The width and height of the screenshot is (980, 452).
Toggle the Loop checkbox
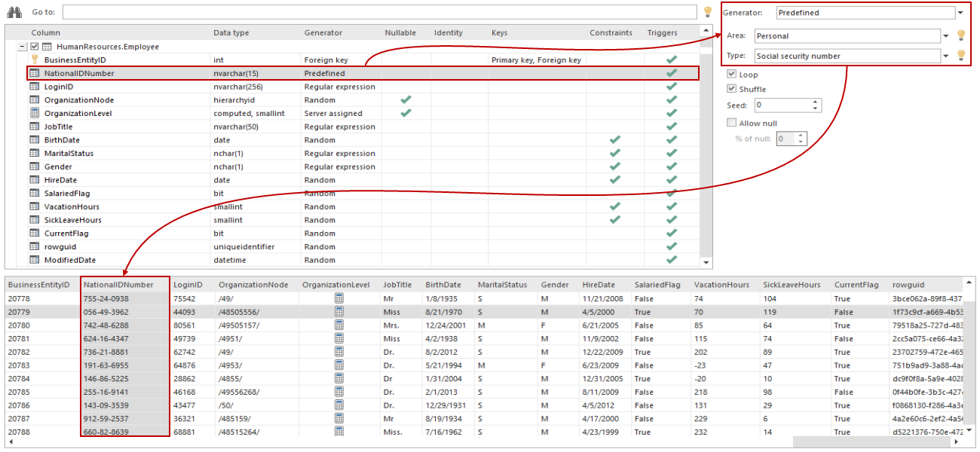(x=731, y=75)
